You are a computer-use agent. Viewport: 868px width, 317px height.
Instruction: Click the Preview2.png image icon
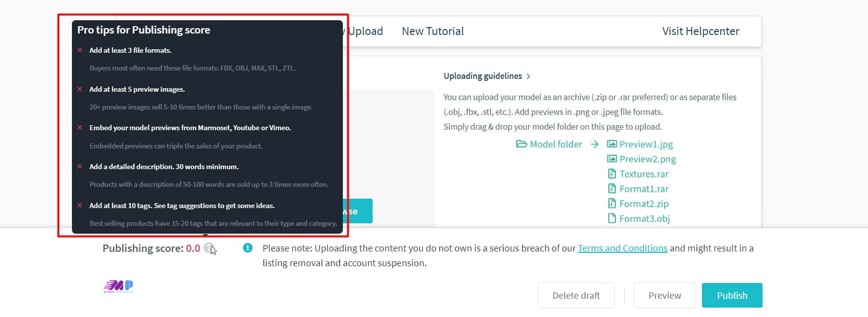(612, 159)
